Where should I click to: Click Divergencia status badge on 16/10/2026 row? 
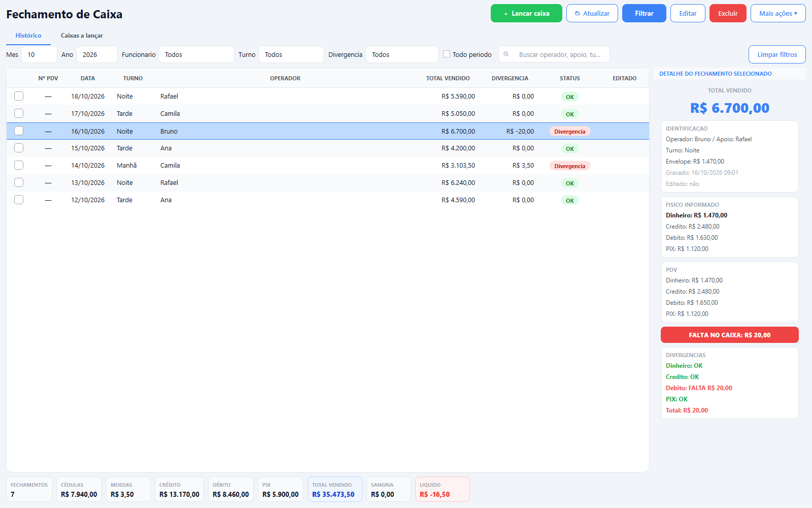pyautogui.click(x=569, y=132)
